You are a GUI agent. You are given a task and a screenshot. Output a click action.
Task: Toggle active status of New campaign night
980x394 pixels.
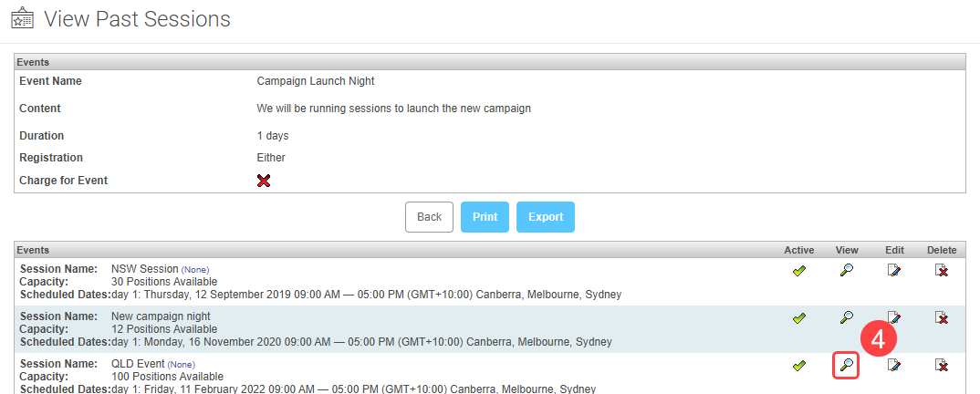[799, 317]
